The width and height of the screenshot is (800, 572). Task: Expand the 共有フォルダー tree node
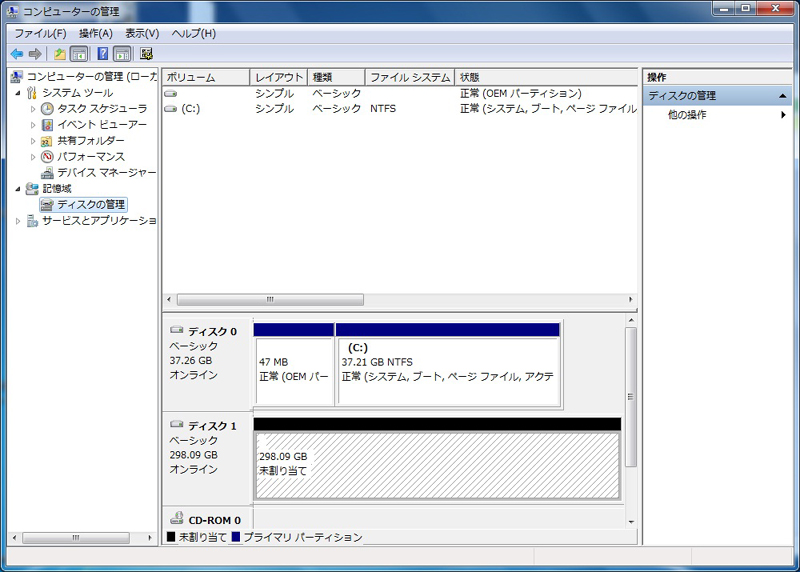[x=33, y=141]
